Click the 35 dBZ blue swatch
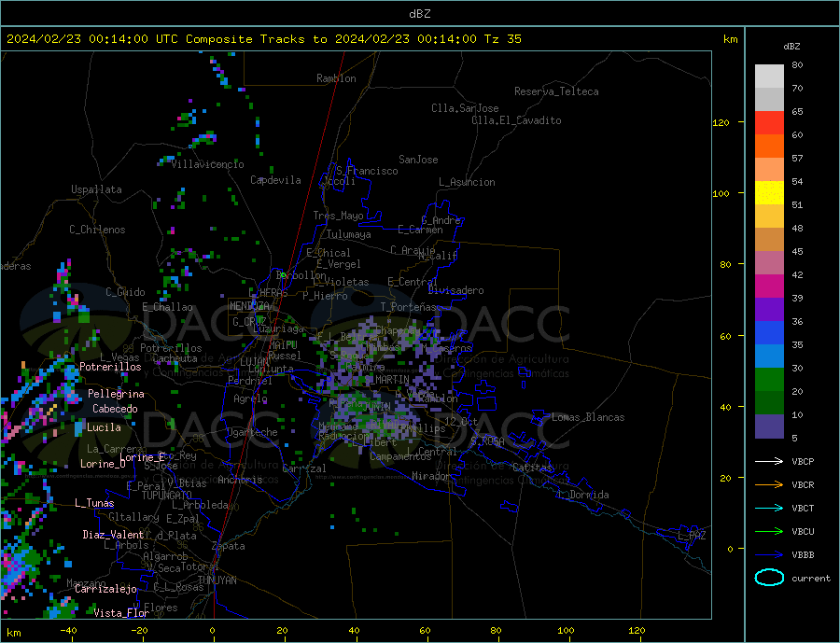 pos(769,333)
